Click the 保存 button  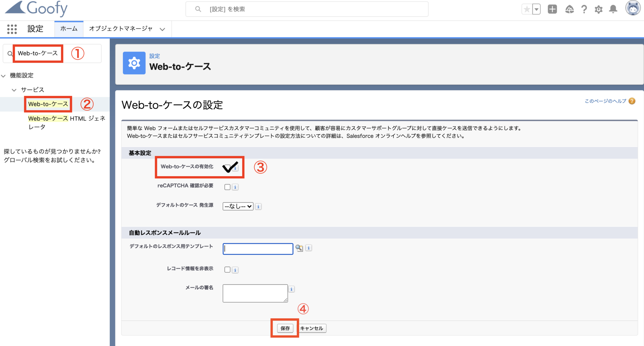click(x=285, y=328)
